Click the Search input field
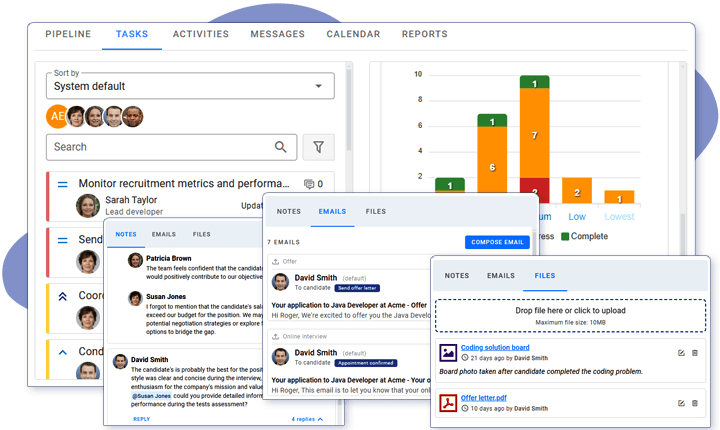 click(160, 147)
